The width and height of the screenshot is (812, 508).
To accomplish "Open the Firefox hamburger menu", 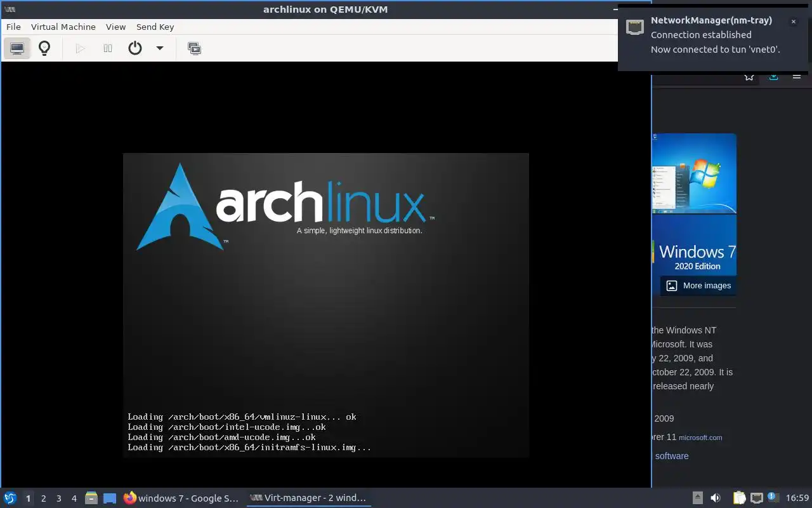I will pyautogui.click(x=797, y=77).
